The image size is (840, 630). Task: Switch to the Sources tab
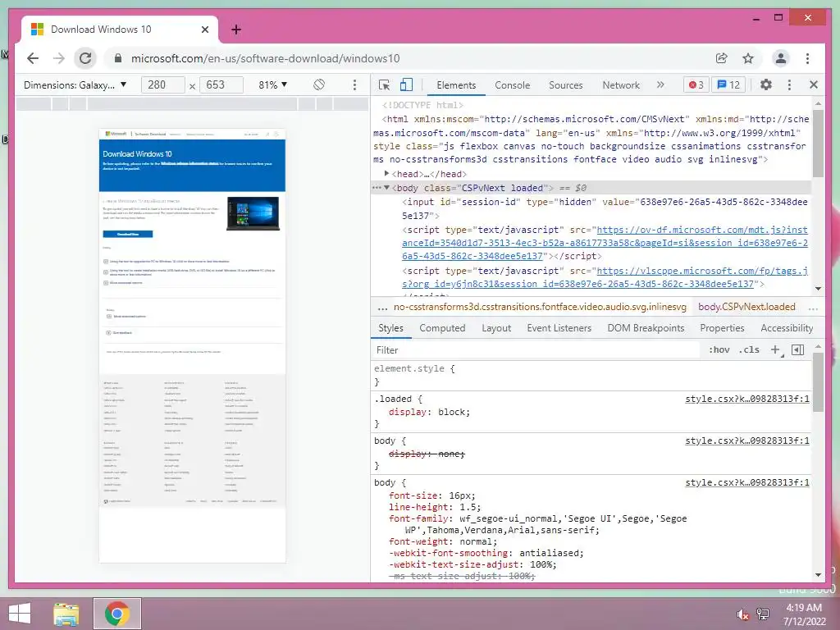pos(566,85)
